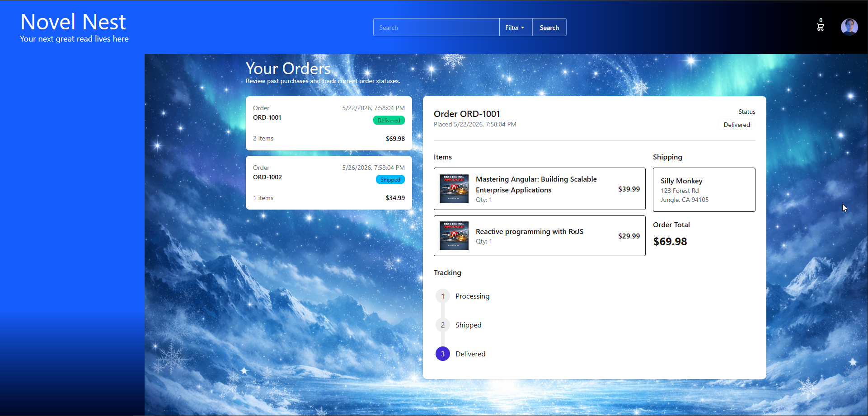Click the Order ORD-1001 heading
The height and width of the screenshot is (416, 868).
(467, 114)
